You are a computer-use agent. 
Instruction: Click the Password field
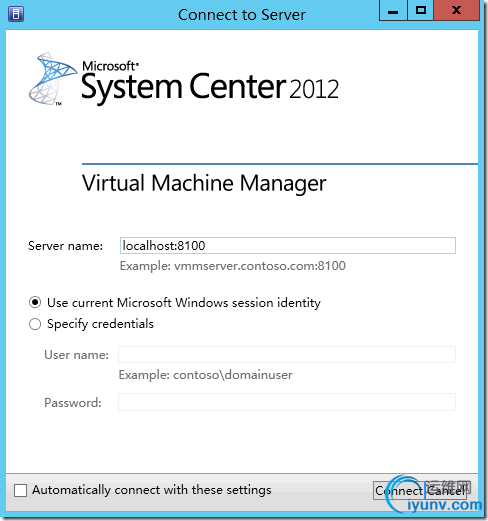tap(287, 402)
